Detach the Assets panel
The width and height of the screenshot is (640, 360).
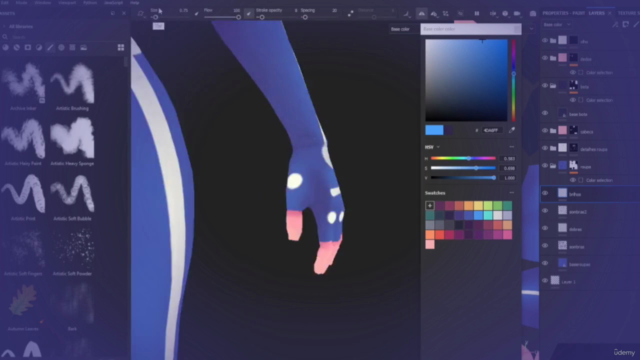113,13
